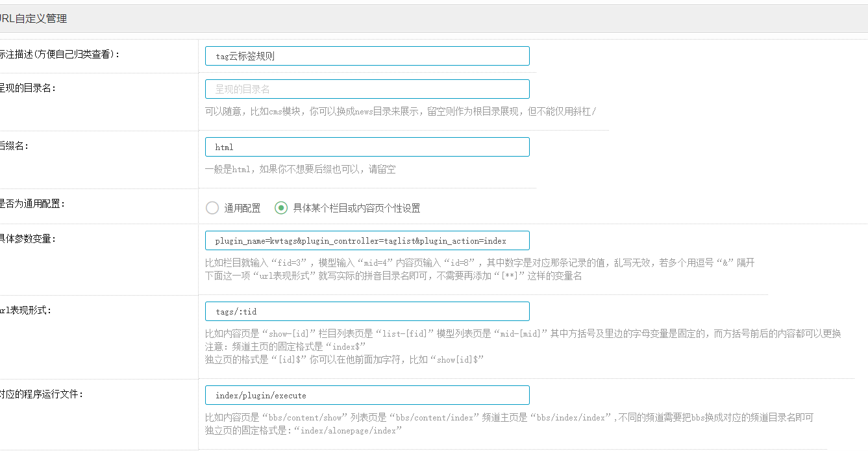Viewport: 868px width, 451px height.
Task: Click the 后缀名 row label
Action: [14, 146]
